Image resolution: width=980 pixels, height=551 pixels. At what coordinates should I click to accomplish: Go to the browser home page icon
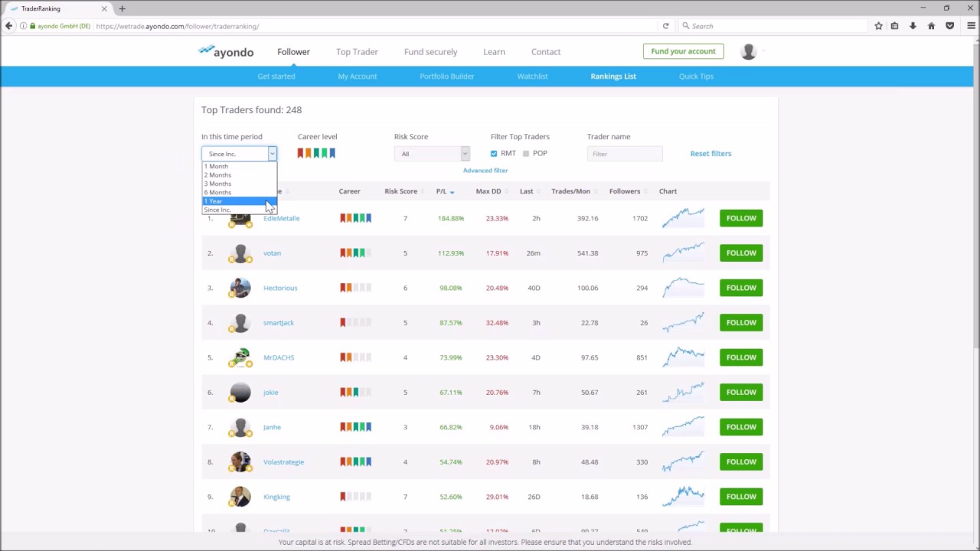pyautogui.click(x=931, y=26)
